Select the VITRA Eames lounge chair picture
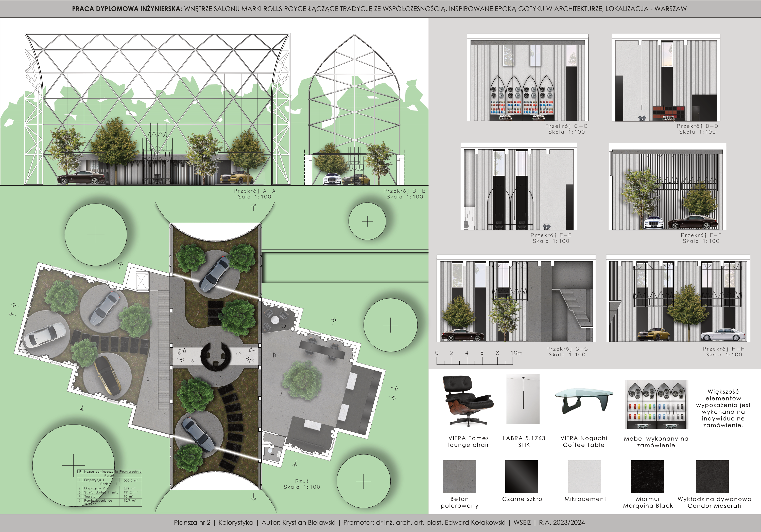 coord(468,401)
